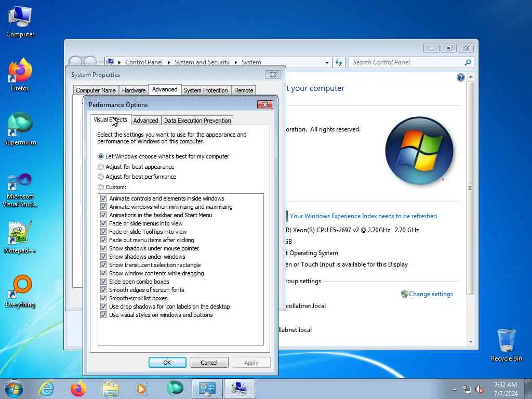Open the Recycle Bin desktop icon

click(506, 345)
